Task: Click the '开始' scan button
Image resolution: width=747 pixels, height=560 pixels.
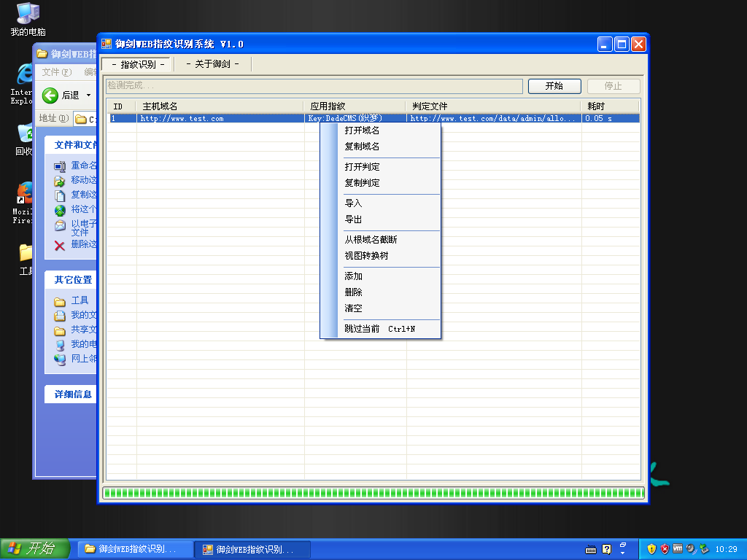Action: (x=554, y=86)
